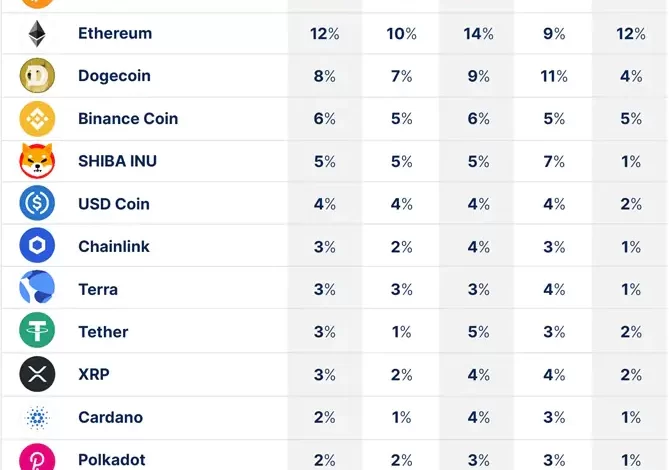Click Ethereum's first column 12% value
This screenshot has height=470, width=669.
click(324, 34)
